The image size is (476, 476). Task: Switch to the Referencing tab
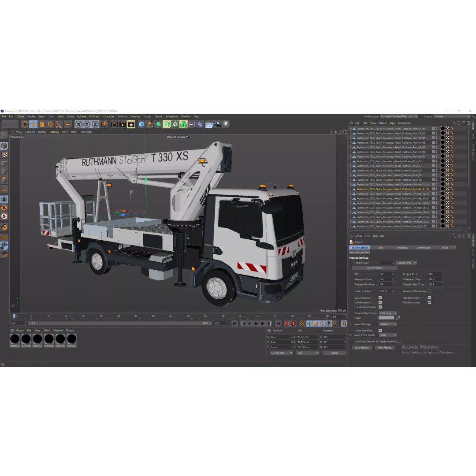tap(423, 248)
